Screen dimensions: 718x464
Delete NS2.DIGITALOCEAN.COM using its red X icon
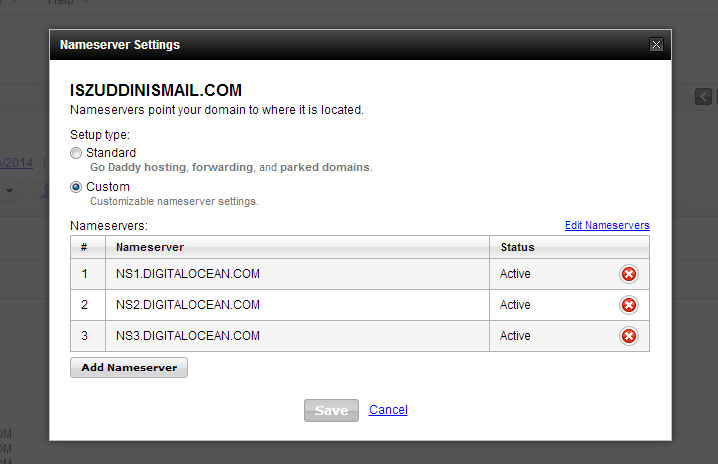pyautogui.click(x=629, y=305)
